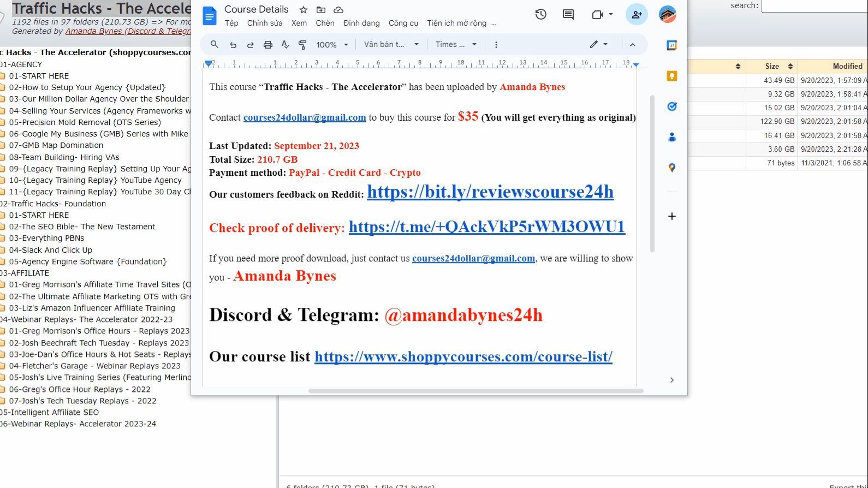Select 04-Slack And Click Up folder

(x=50, y=250)
